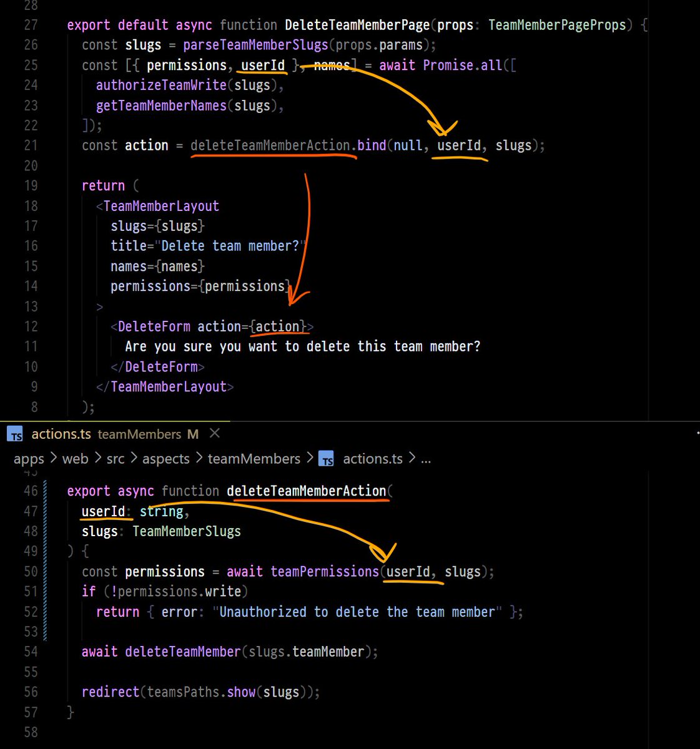This screenshot has height=749, width=700.
Task: Select line number 12 in the upper editor
Action: (x=31, y=326)
